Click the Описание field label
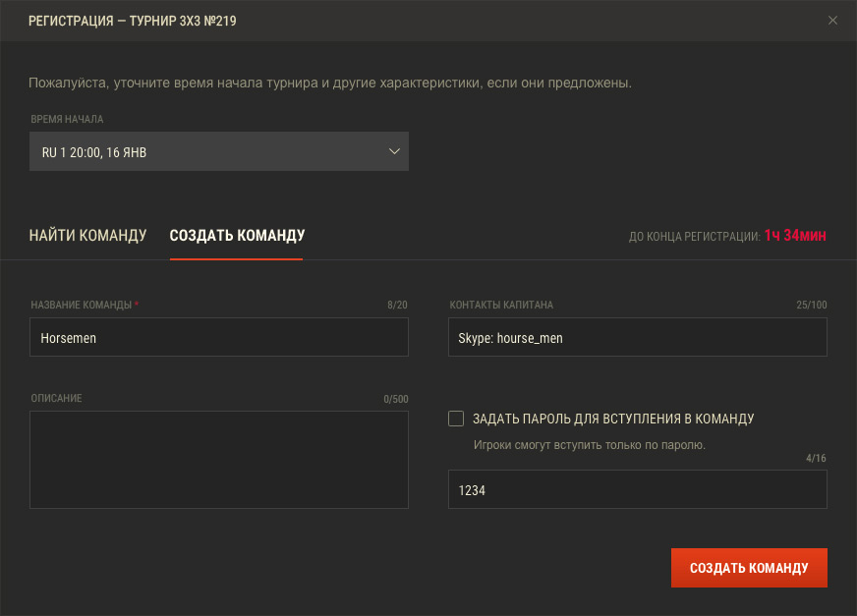The height and width of the screenshot is (616, 857). click(x=56, y=399)
